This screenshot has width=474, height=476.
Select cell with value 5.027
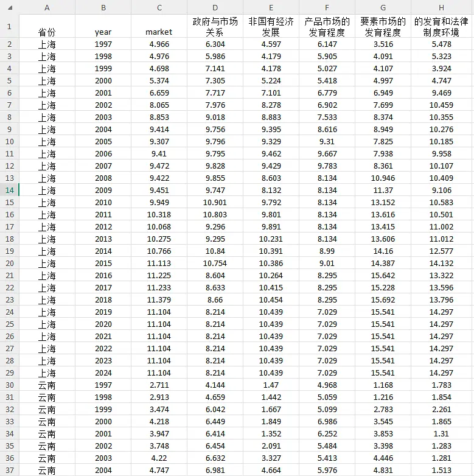coord(327,69)
